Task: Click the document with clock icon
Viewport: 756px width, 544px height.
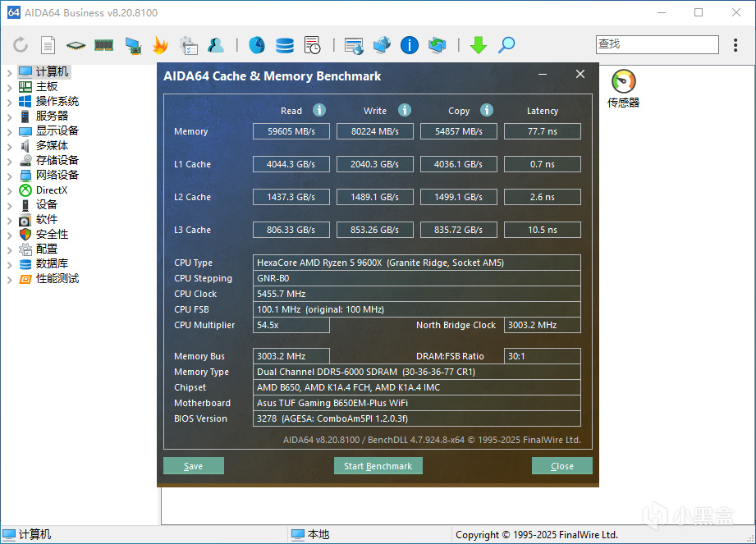Action: 313,45
